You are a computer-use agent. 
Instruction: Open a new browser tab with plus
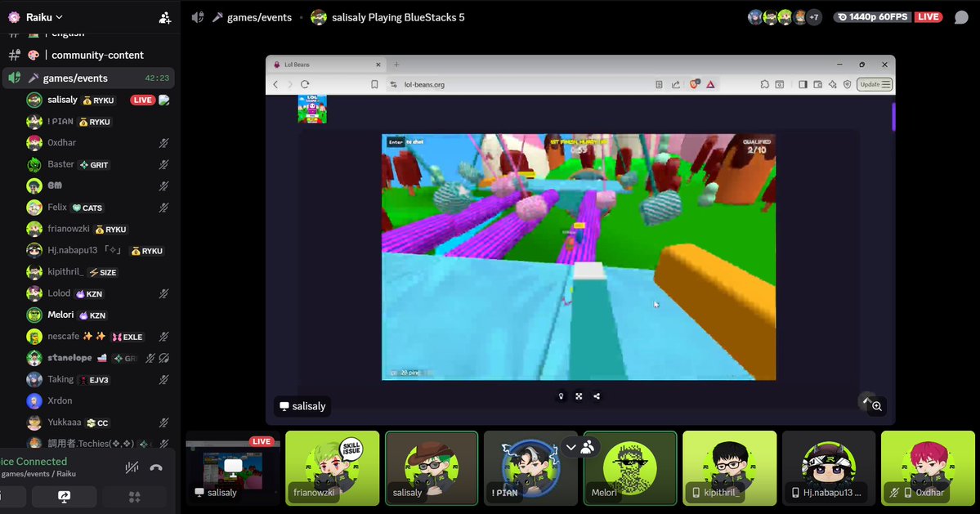(x=396, y=65)
